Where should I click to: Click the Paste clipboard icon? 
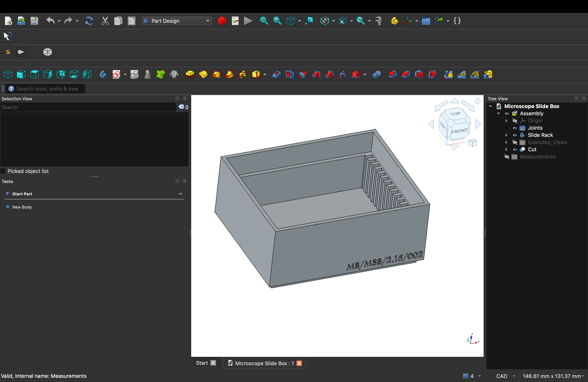click(132, 21)
